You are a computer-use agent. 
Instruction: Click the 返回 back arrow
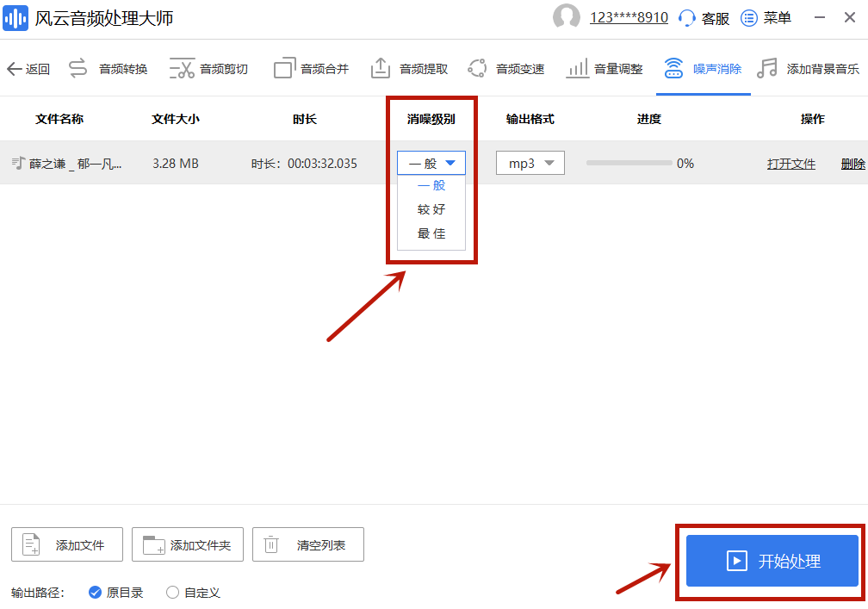click(x=28, y=69)
